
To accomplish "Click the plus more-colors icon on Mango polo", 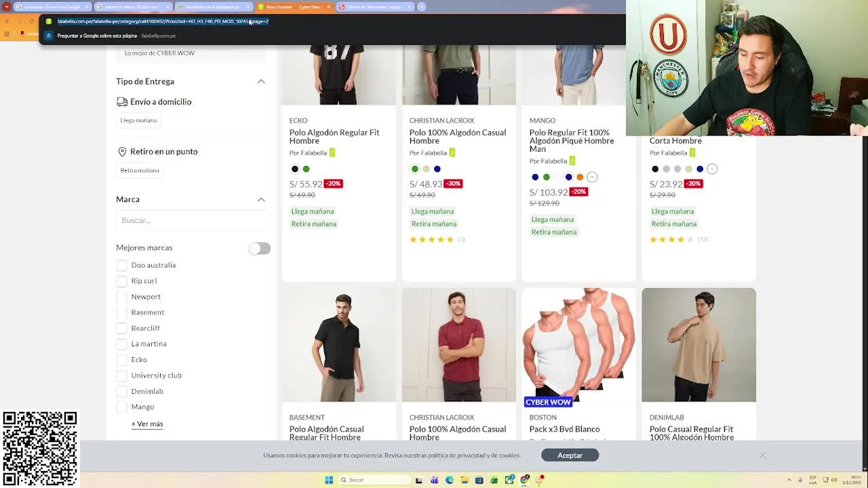I will (x=592, y=177).
